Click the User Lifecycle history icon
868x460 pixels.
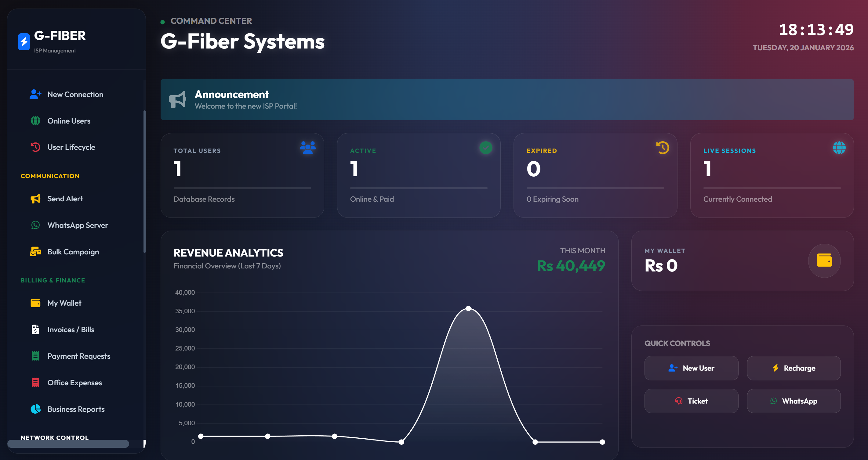pyautogui.click(x=35, y=147)
